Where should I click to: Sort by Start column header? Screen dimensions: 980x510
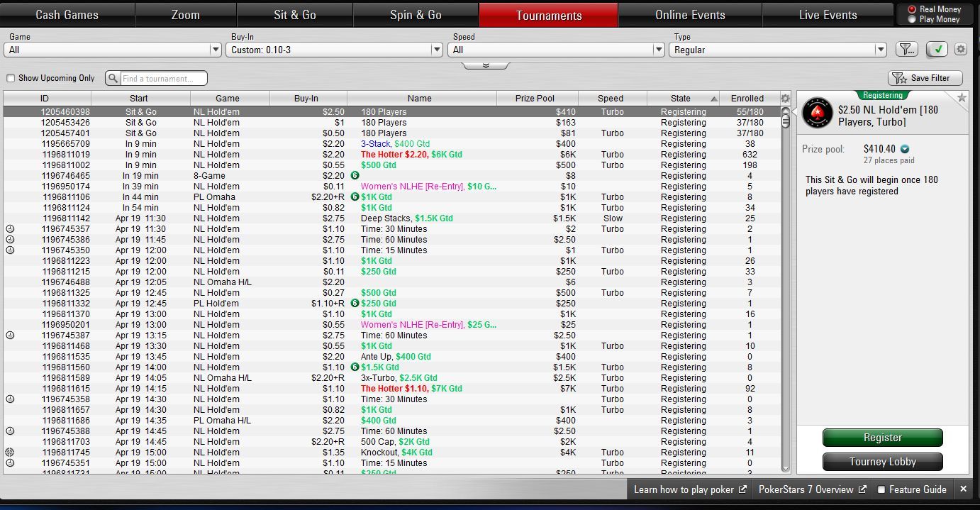(x=139, y=99)
